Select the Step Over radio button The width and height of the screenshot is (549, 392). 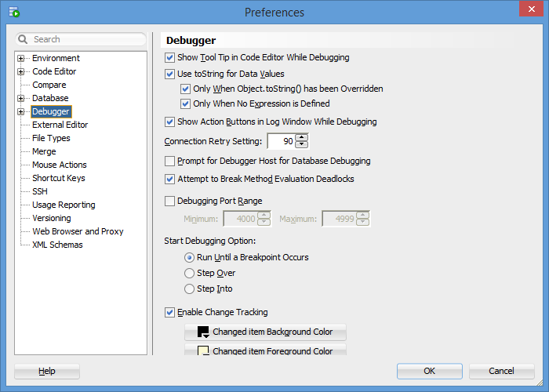tap(189, 273)
